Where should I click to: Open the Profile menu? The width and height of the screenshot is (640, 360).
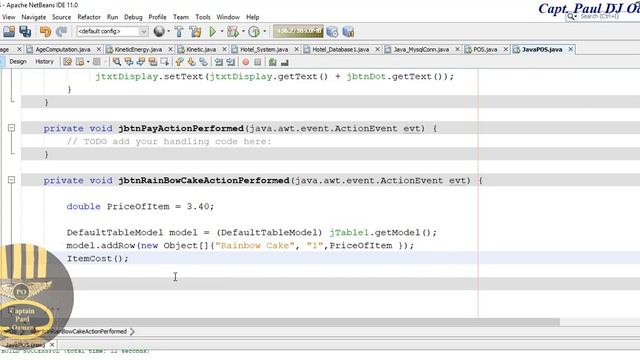point(158,17)
